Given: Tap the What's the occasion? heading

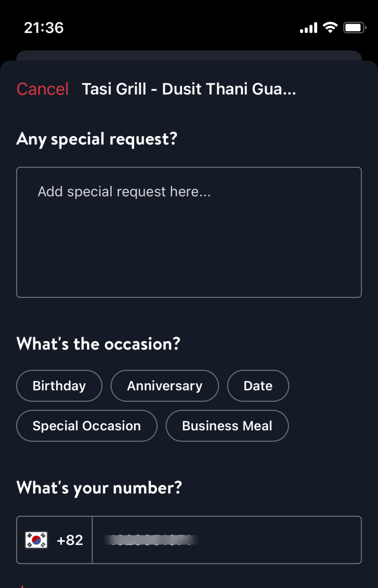Looking at the screenshot, I should (98, 344).
